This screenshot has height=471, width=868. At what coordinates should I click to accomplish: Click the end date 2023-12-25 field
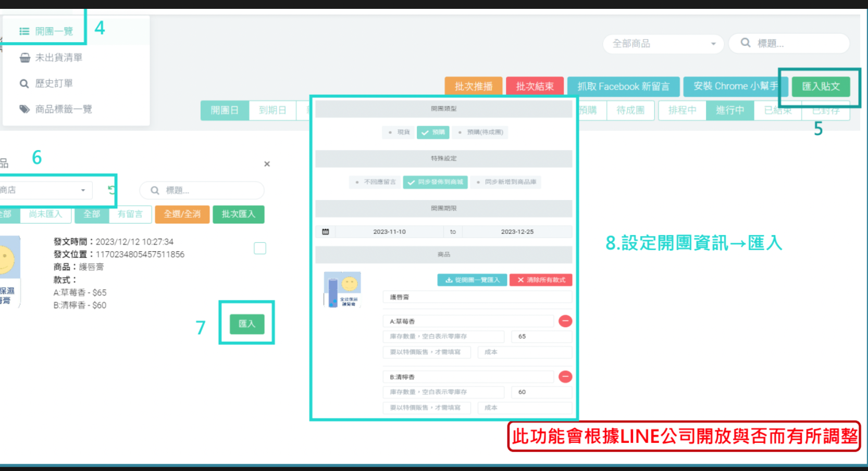pyautogui.click(x=517, y=232)
